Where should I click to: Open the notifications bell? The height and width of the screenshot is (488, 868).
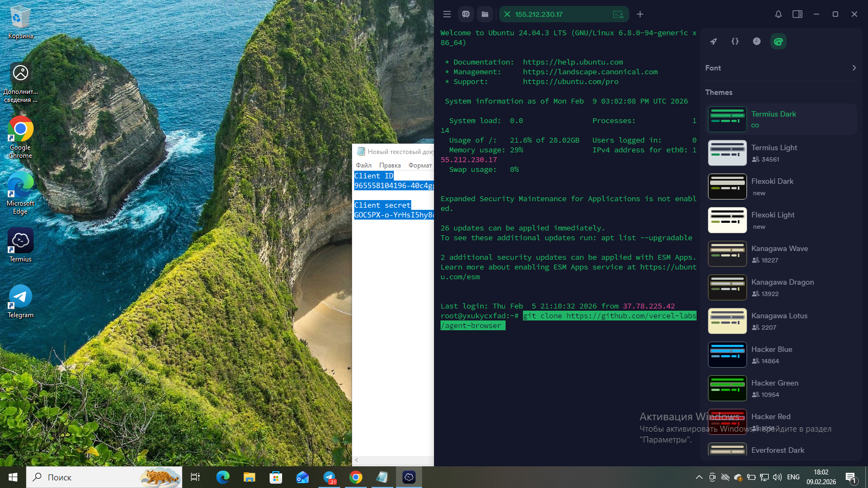click(778, 14)
